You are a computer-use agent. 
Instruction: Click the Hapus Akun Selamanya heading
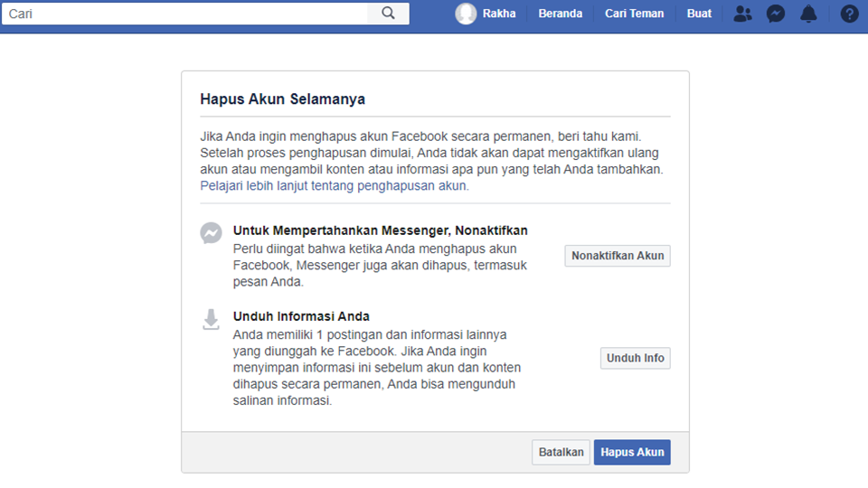[x=282, y=99]
